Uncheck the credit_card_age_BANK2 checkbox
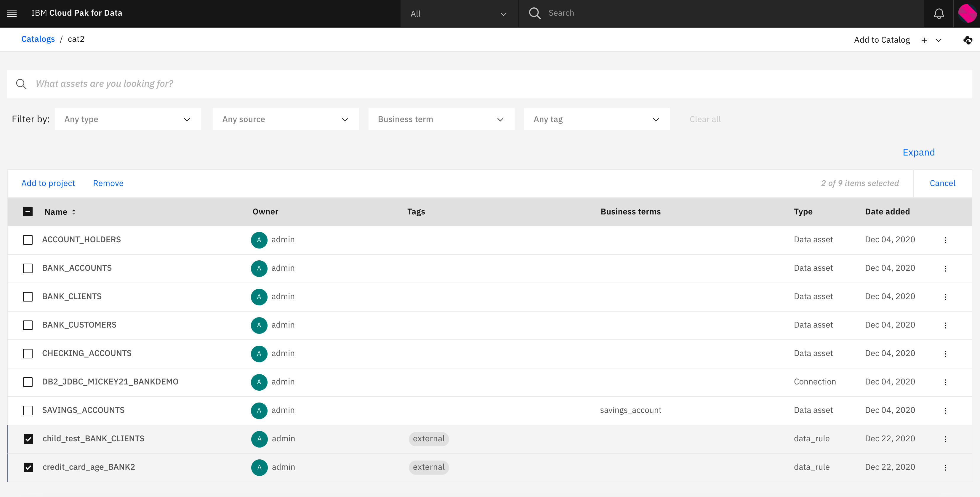980x497 pixels. point(28,467)
